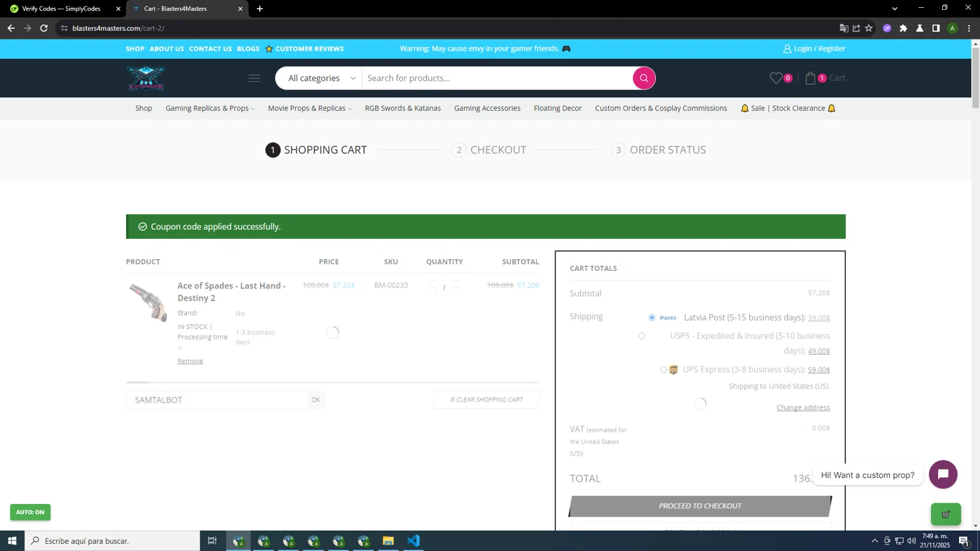This screenshot has height=551, width=980.
Task: Open the chat bubble widget
Action: pos(943,475)
